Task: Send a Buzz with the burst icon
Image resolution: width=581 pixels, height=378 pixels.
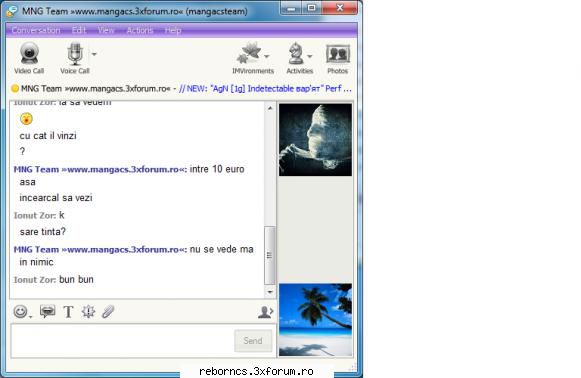Action: point(88,311)
